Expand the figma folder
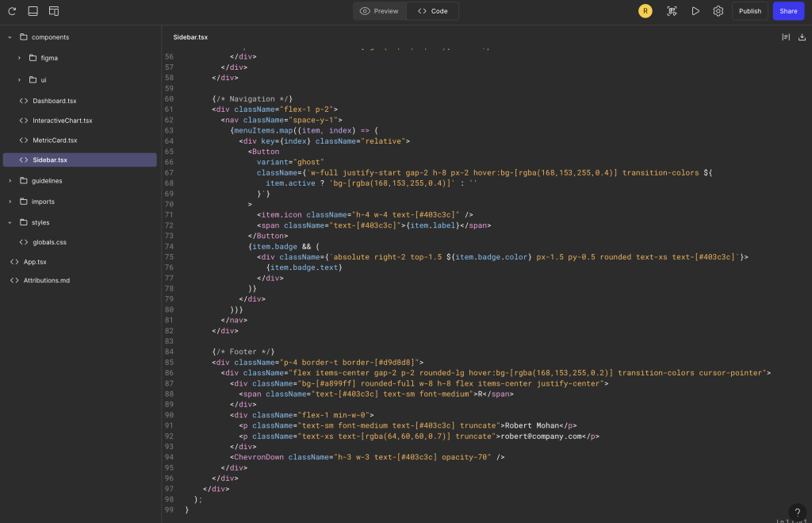Image resolution: width=812 pixels, height=523 pixels. point(20,58)
